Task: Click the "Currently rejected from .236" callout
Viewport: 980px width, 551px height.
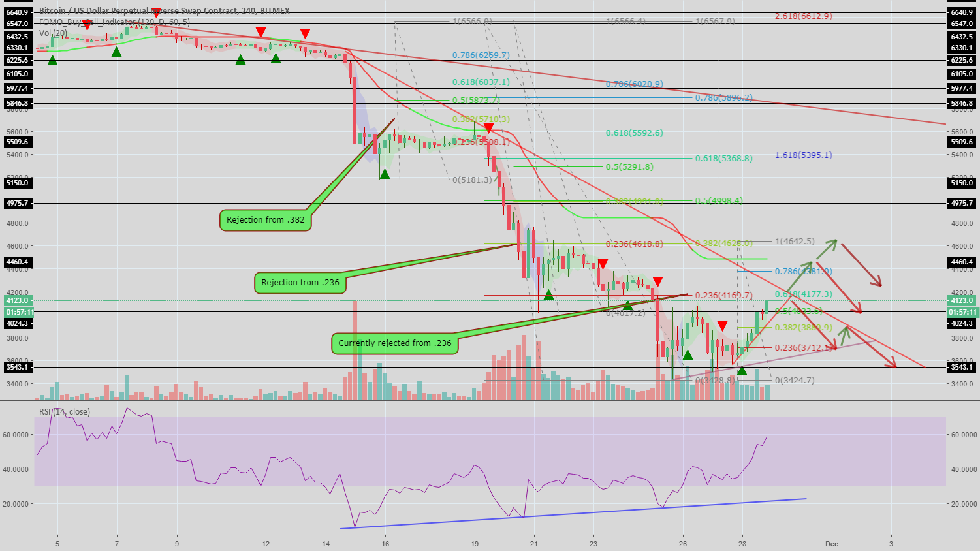Action: tap(394, 343)
